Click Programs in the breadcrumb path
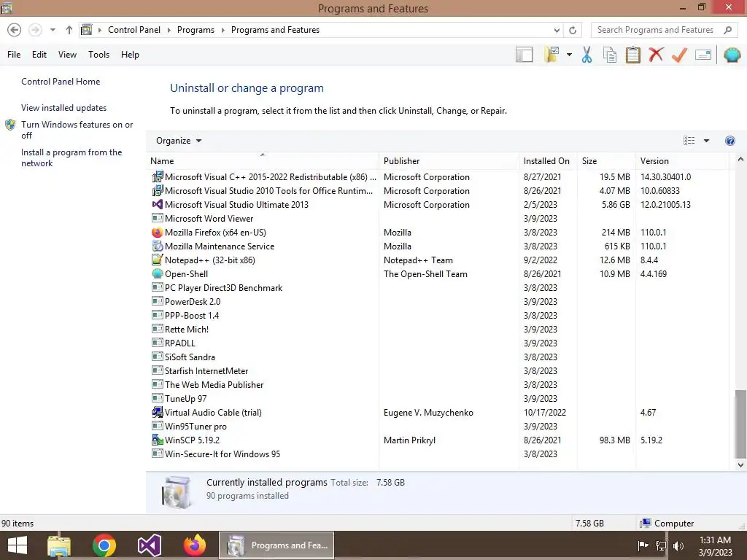Screen dimensions: 747x560 coord(196,30)
